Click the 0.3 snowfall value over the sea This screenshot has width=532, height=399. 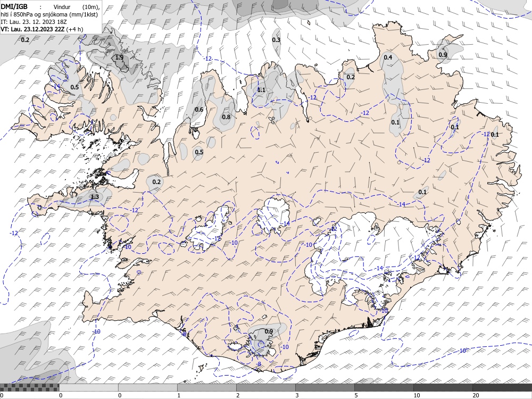pyautogui.click(x=276, y=40)
